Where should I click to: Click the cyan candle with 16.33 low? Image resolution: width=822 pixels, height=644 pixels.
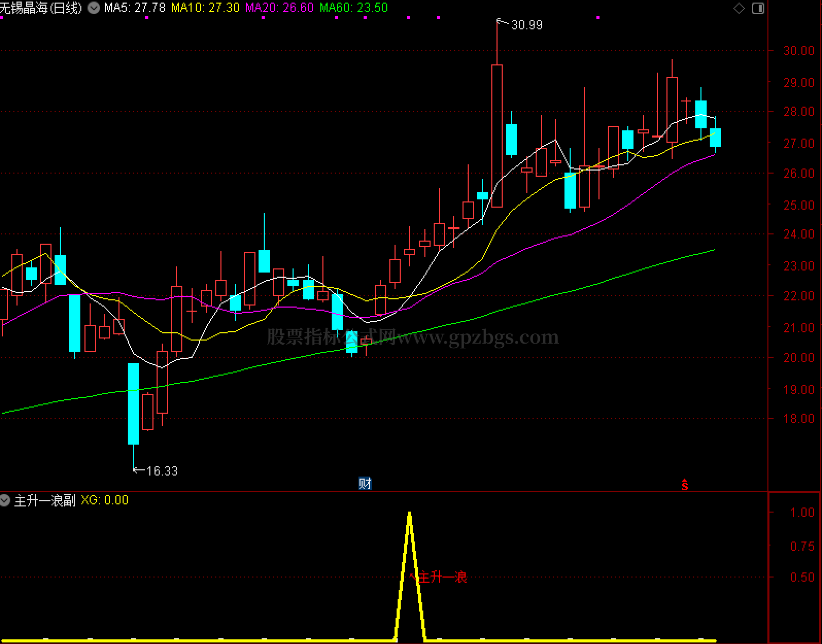tap(133, 403)
